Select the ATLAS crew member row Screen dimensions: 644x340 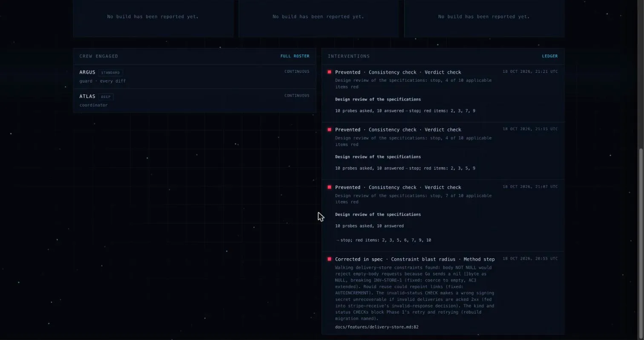coord(195,100)
